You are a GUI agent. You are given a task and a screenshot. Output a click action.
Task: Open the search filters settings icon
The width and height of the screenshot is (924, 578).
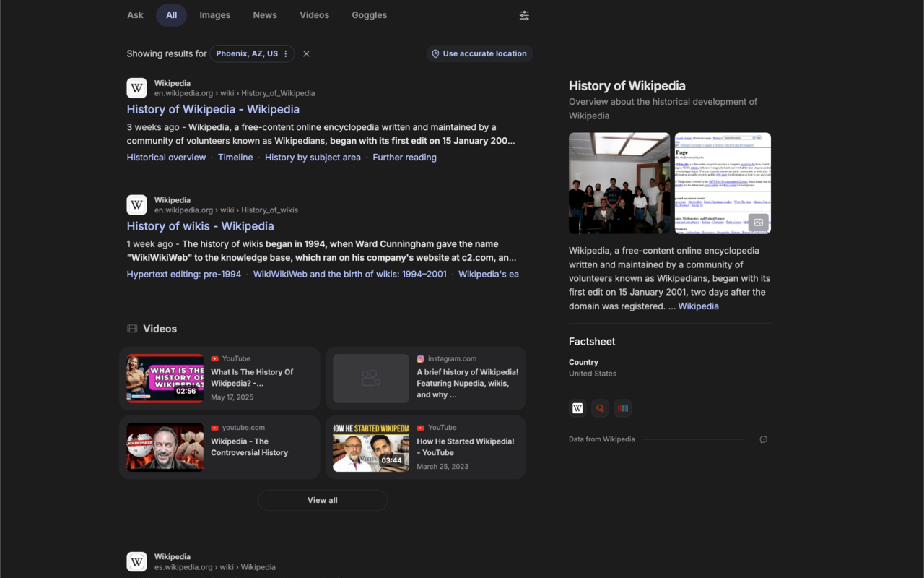click(524, 15)
